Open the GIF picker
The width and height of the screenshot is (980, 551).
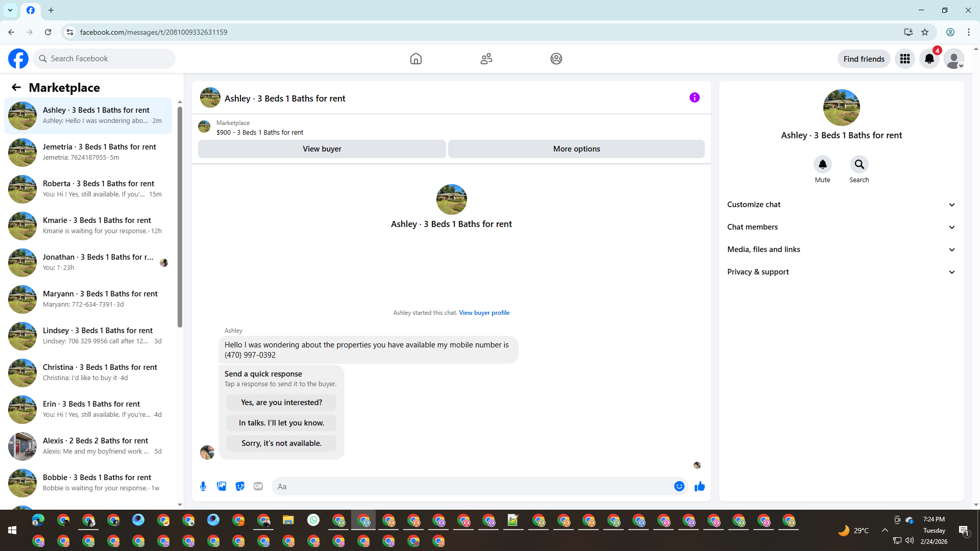[258, 486]
